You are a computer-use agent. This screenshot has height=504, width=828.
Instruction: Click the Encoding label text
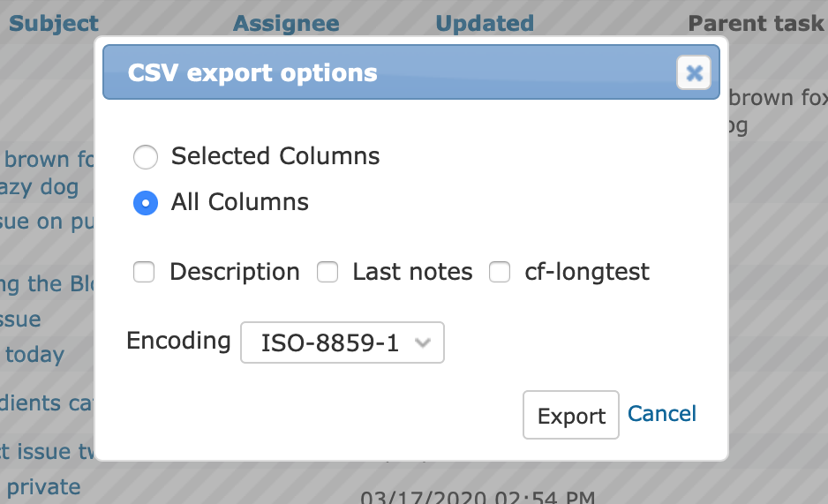tap(178, 341)
